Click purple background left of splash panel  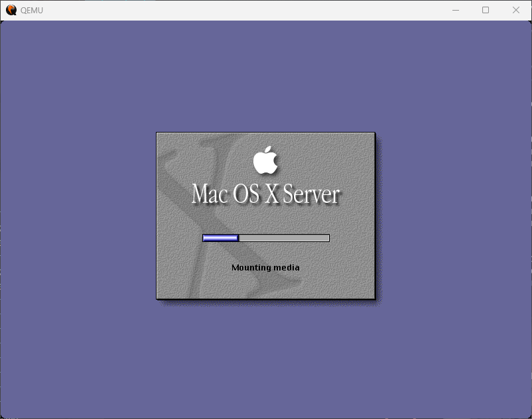point(78,219)
